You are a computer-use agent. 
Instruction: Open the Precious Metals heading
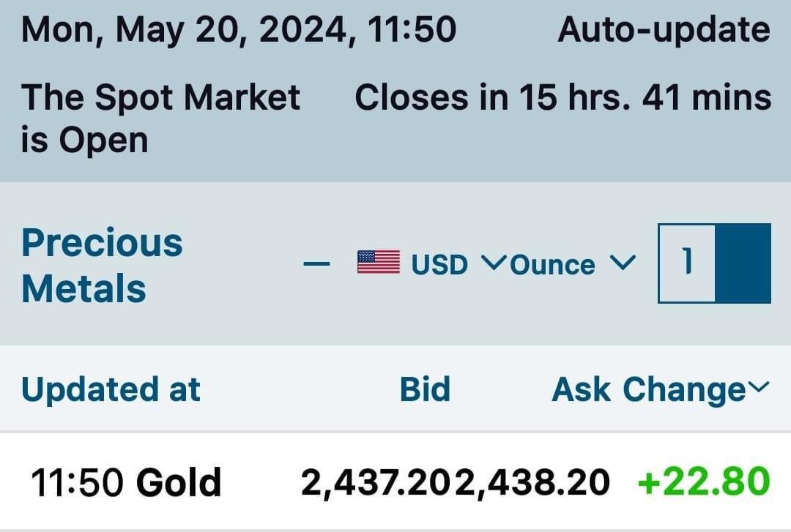coord(102,265)
